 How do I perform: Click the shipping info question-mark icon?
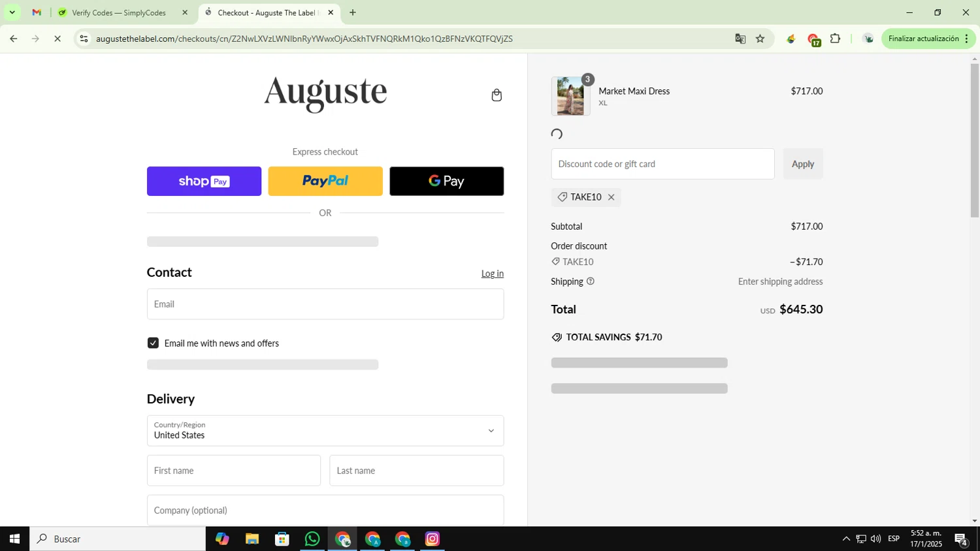coord(591,281)
